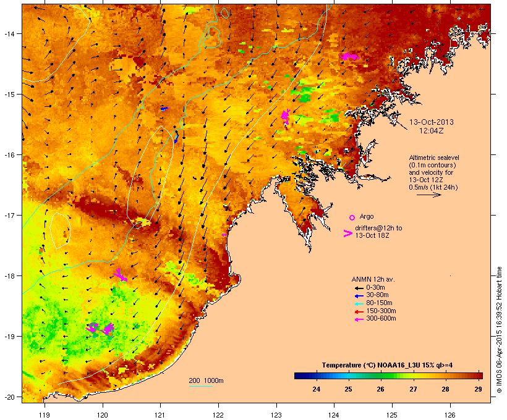
Task: Click the Temperature NOAA16_L3U colorbar title
Action: point(387,365)
